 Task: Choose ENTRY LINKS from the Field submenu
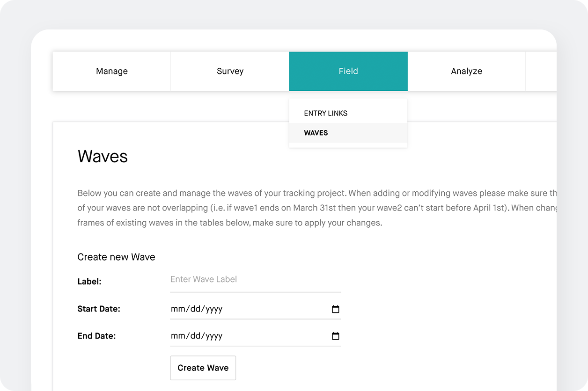click(x=326, y=113)
